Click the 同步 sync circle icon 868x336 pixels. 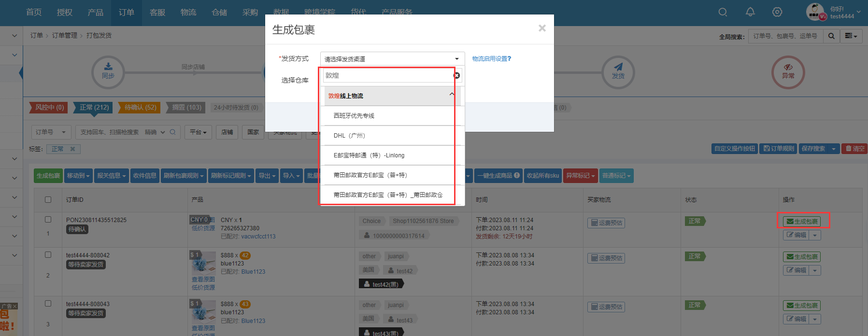108,72
